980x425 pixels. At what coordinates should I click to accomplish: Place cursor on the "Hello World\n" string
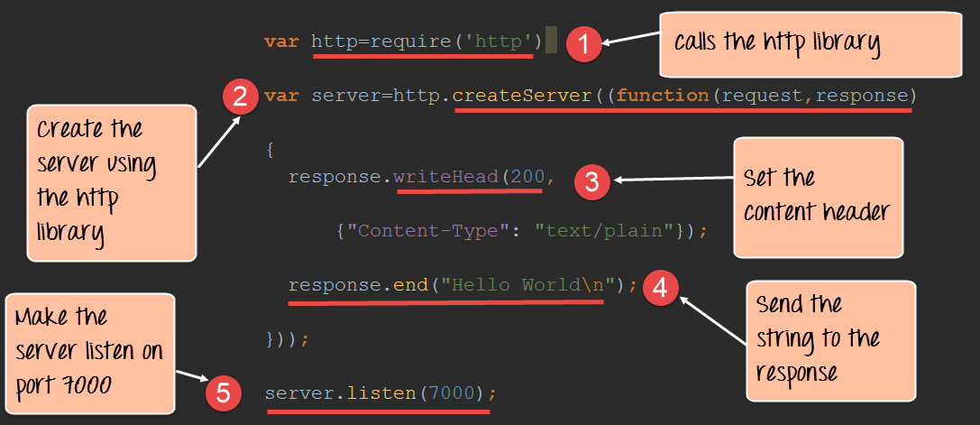pos(528,285)
